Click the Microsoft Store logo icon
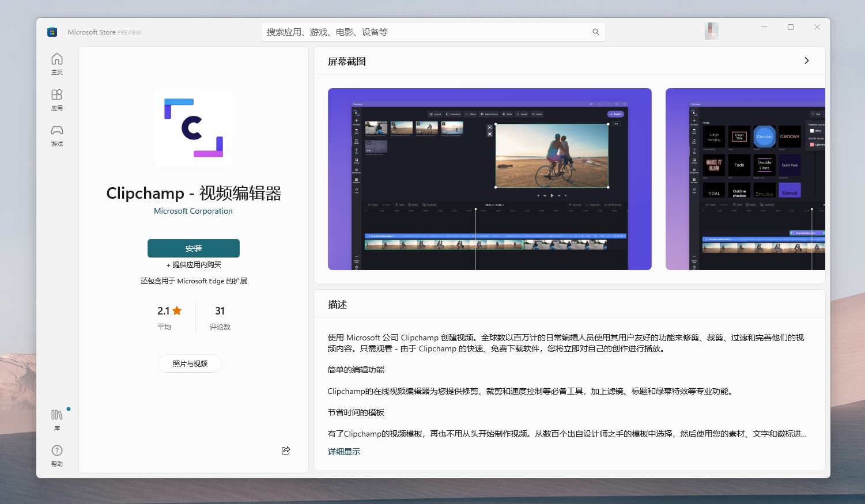Image resolution: width=865 pixels, height=504 pixels. click(52, 32)
